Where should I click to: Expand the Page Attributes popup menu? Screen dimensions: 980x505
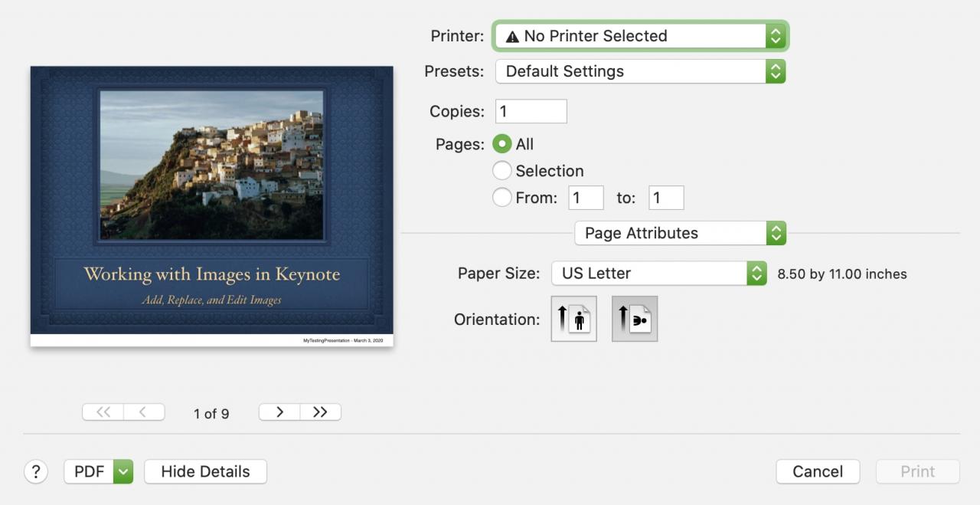(x=681, y=233)
